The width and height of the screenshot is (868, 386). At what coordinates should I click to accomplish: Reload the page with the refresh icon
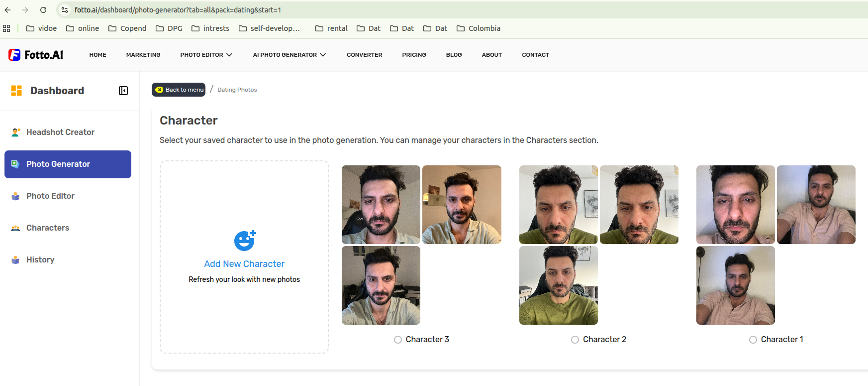click(x=43, y=10)
